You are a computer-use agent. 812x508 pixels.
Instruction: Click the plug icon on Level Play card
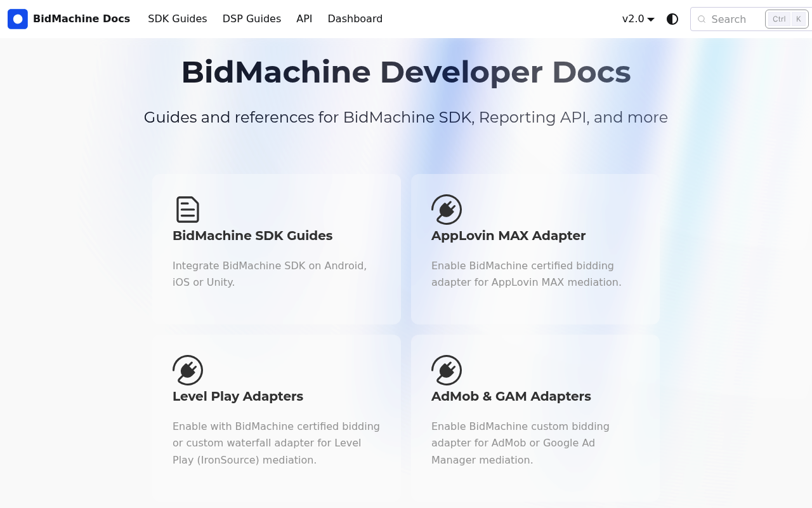[188, 370]
